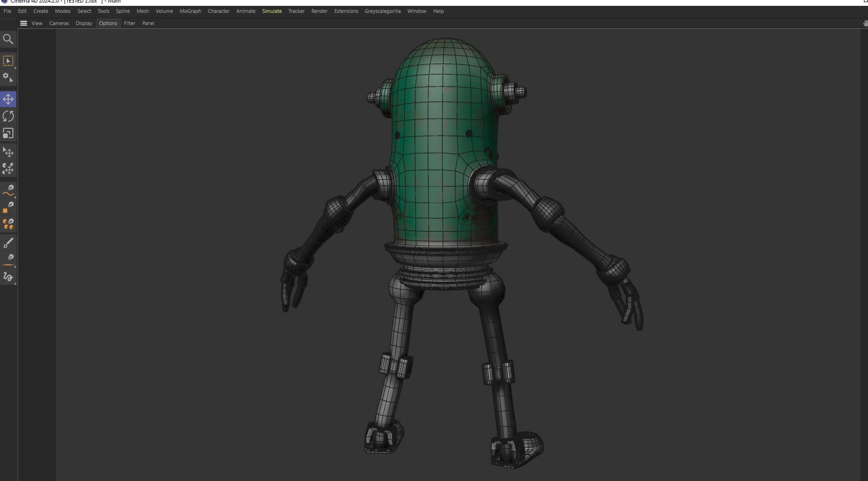The height and width of the screenshot is (481, 868).
Task: Choose the Polygon Pen tool with orange square
Action: click(8, 208)
